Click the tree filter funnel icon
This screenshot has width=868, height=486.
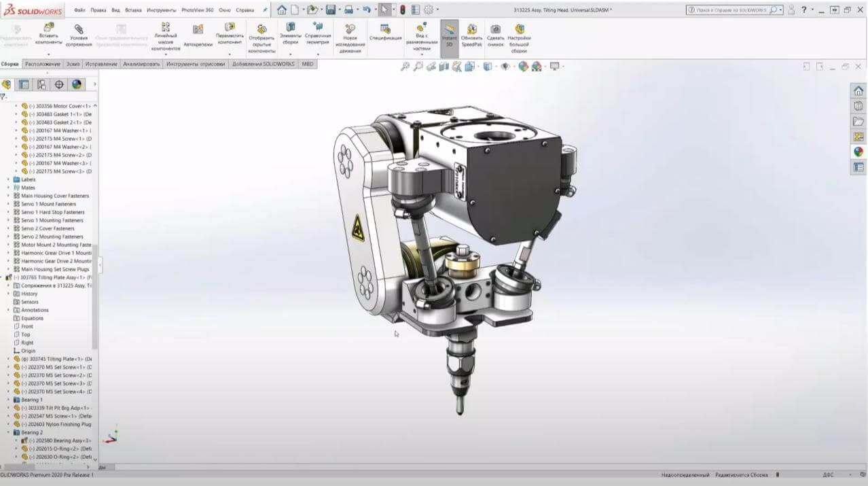point(3,97)
